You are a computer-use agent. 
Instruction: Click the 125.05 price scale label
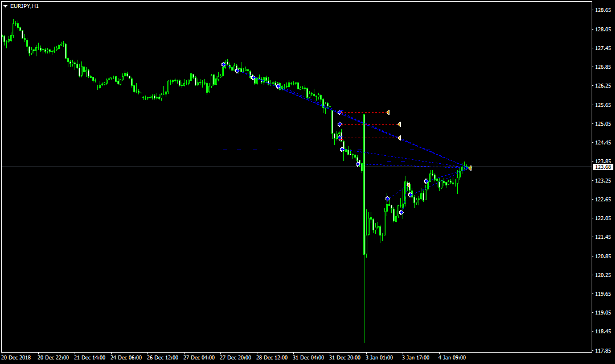(603, 124)
